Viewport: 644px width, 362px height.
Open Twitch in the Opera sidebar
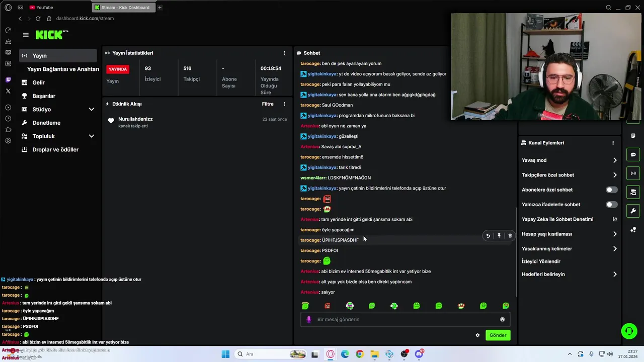[x=8, y=80]
